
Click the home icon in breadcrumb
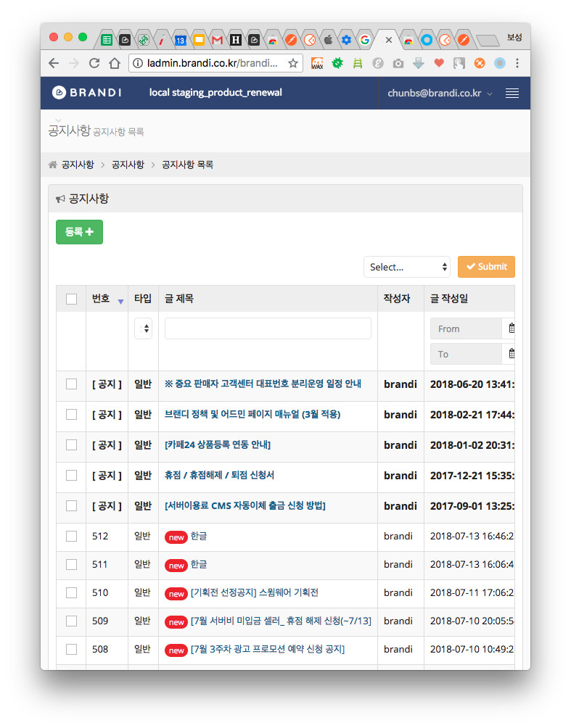click(53, 165)
